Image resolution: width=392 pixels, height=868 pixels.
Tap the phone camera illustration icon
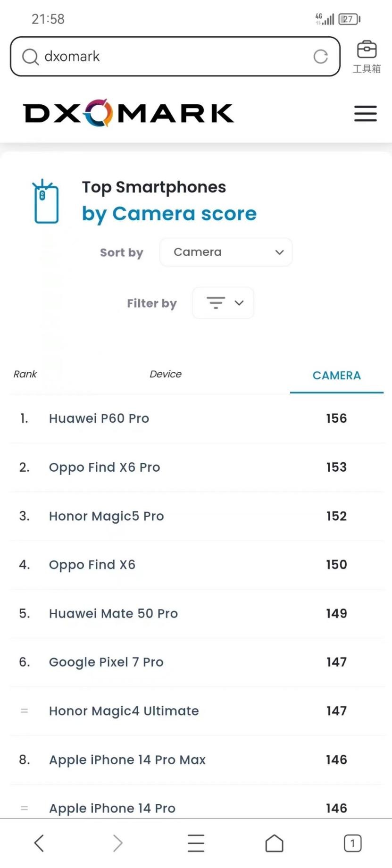pos(46,202)
